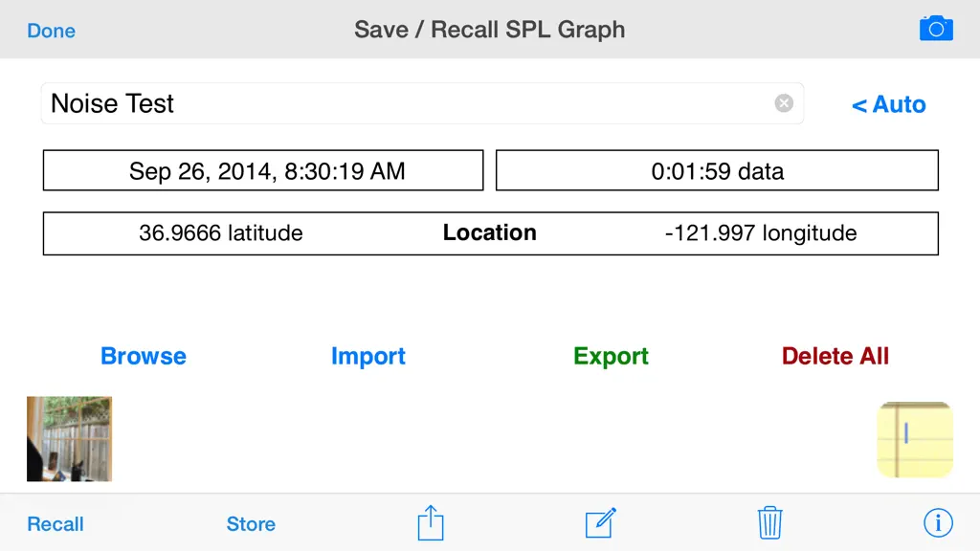
Task: Tap the 0:01:59 data duration box
Action: pos(717,170)
